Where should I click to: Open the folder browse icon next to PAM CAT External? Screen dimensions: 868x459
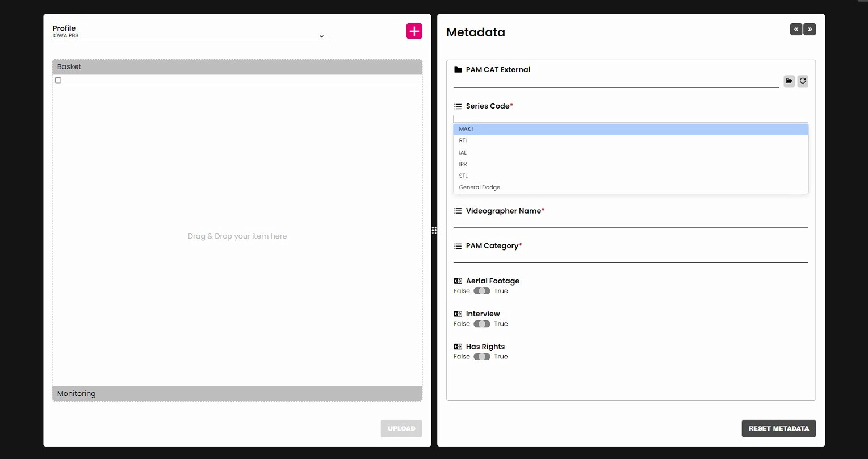789,81
